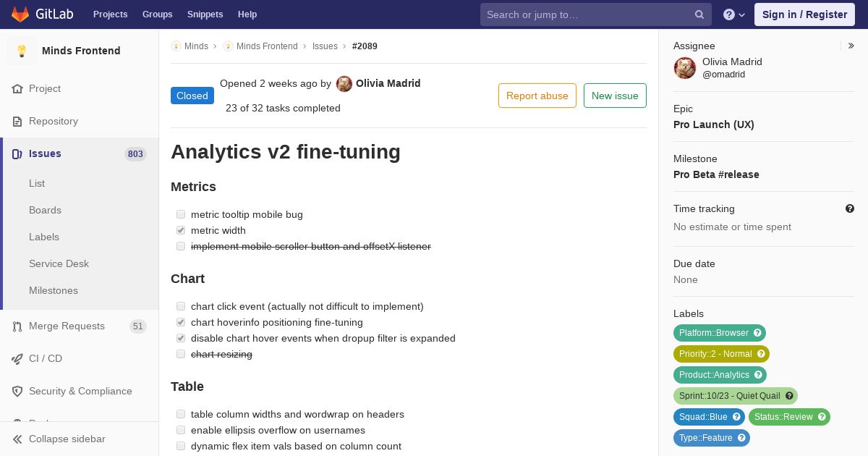Click Olivia Madrid's author avatar in header
Image resolution: width=868 pixels, height=456 pixels.
click(x=344, y=84)
